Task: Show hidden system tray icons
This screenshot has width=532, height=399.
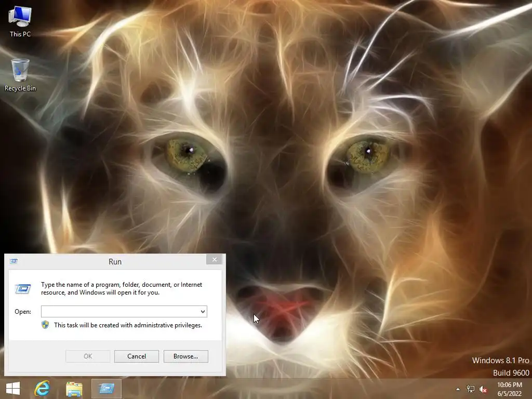Action: [458, 389]
